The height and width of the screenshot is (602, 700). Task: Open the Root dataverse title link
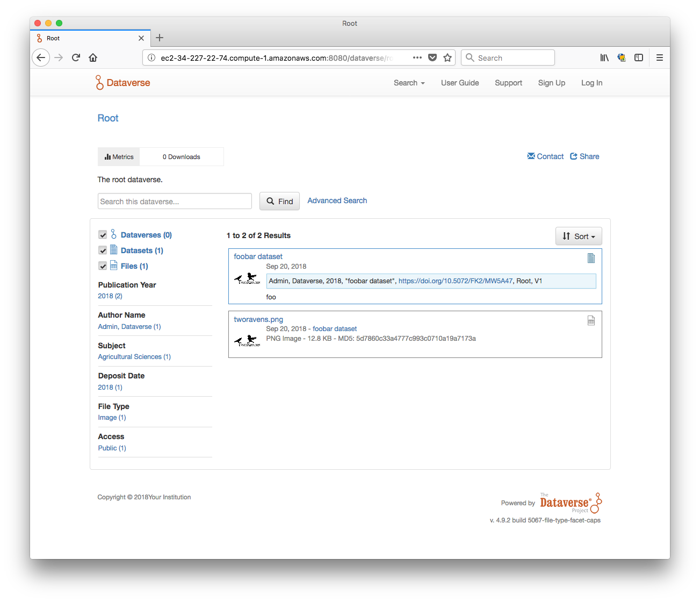[x=108, y=118]
